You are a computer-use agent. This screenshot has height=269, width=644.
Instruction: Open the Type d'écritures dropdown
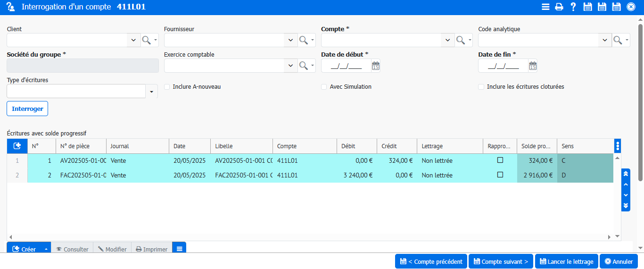pos(151,92)
